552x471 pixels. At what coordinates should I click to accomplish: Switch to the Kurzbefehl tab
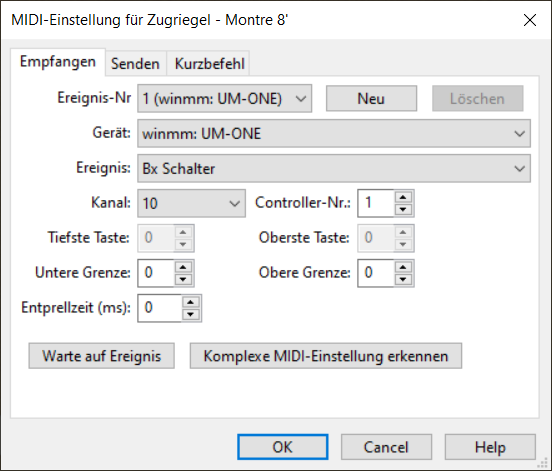tap(209, 64)
